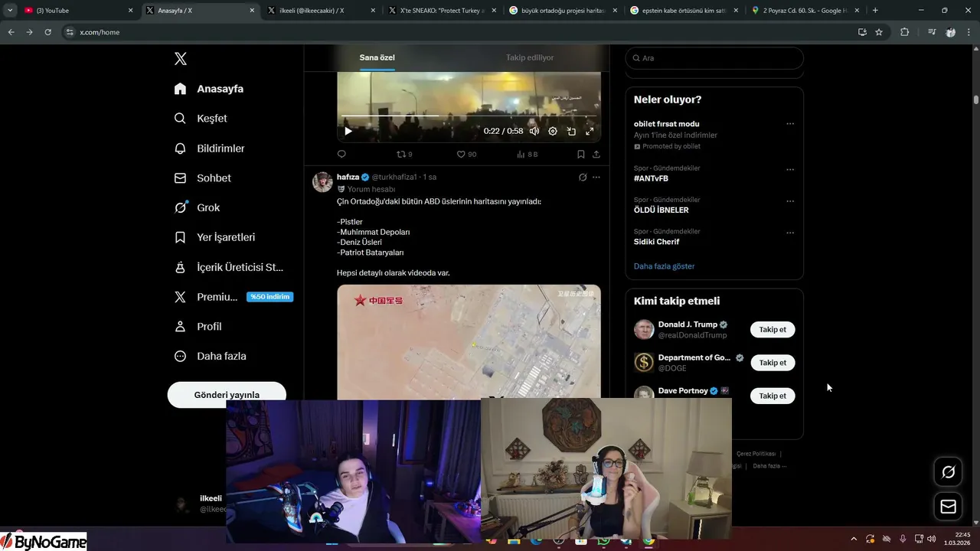Bookmark this page star icon
This screenshot has height=551, width=980.
coord(879,32)
